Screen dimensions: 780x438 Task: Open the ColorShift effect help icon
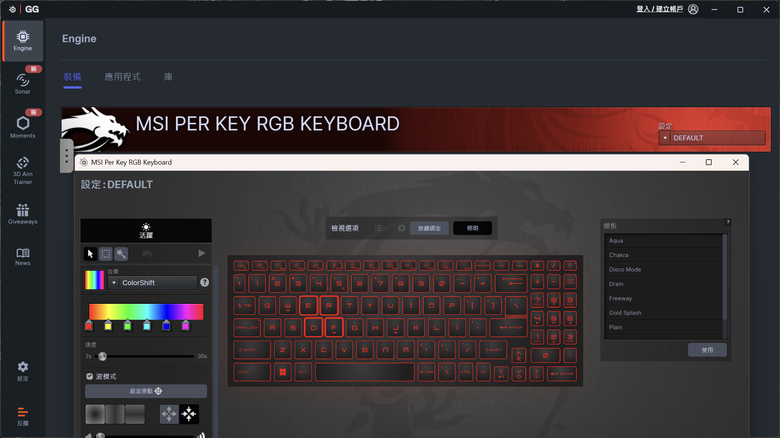[204, 282]
